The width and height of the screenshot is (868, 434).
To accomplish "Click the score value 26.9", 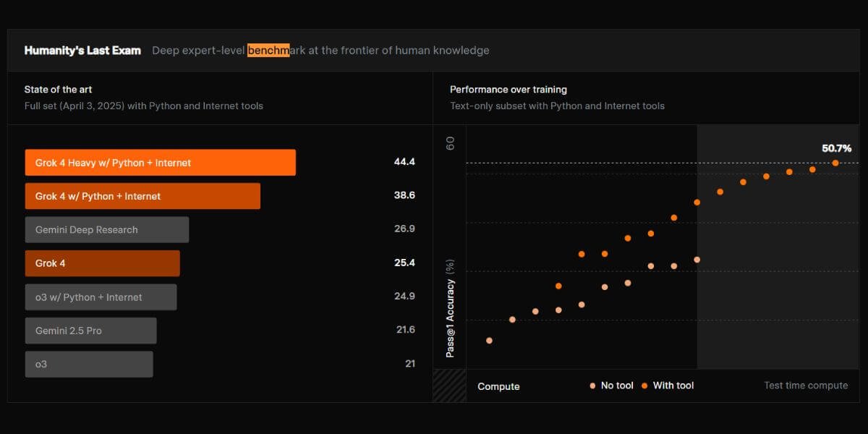I will 405,229.
